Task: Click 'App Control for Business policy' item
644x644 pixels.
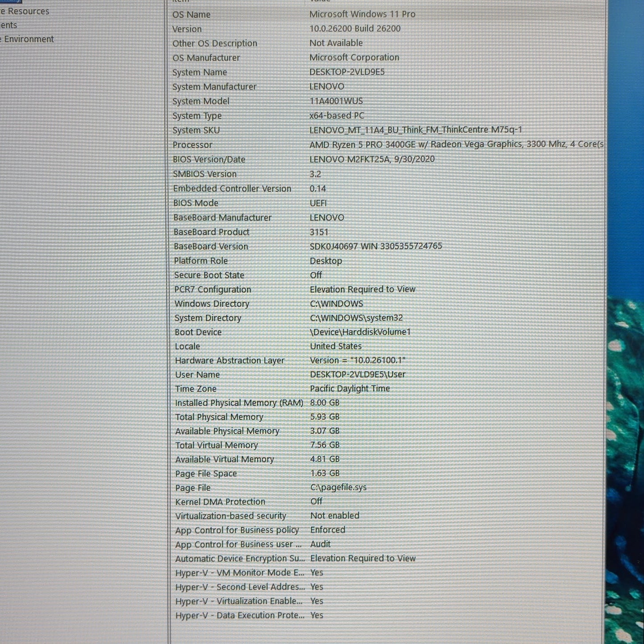Action: 237,530
